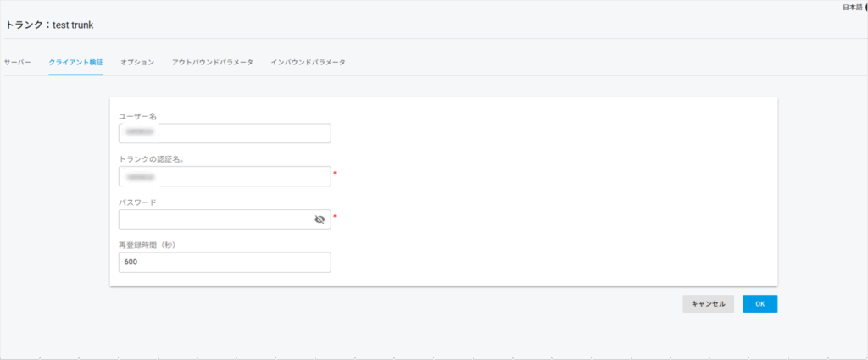Go to the アウトバウンドパラメータ tab
The image size is (868, 360).
212,63
